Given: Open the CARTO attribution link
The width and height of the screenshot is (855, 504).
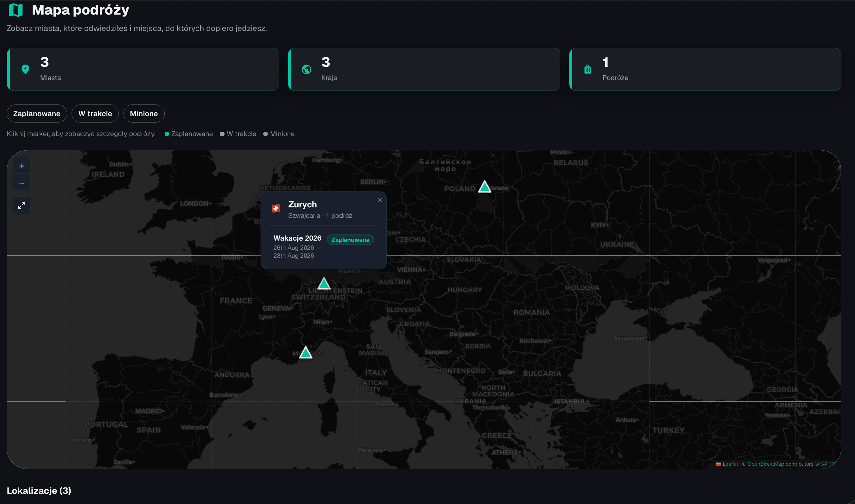Looking at the screenshot, I should (827, 464).
